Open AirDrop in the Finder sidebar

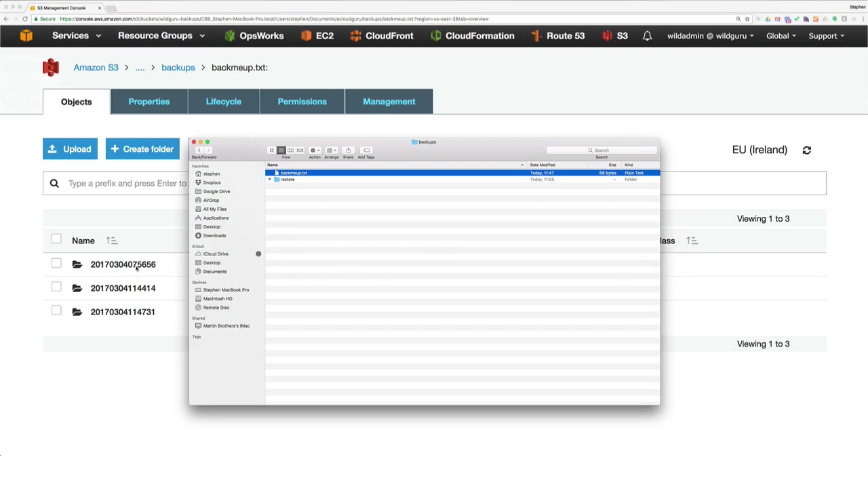(207, 200)
